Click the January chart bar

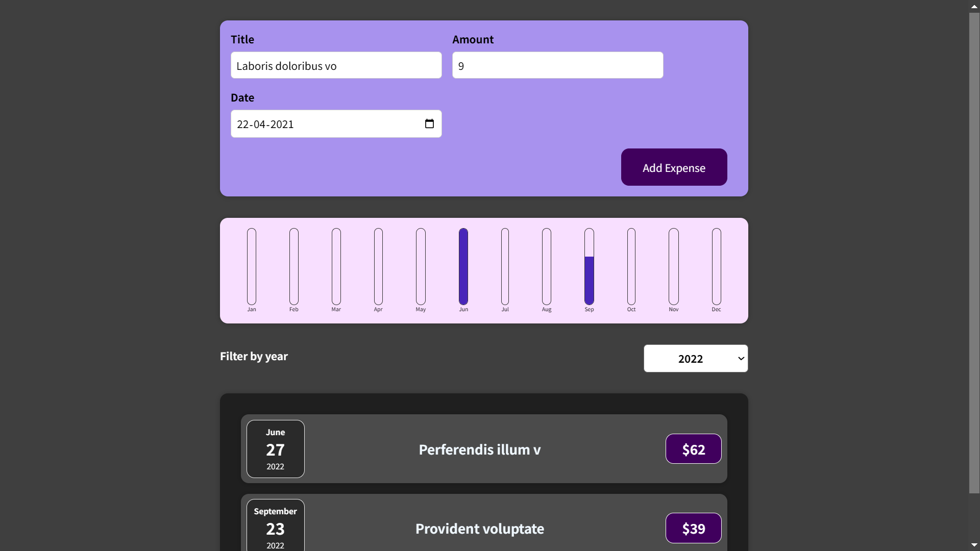tap(252, 266)
